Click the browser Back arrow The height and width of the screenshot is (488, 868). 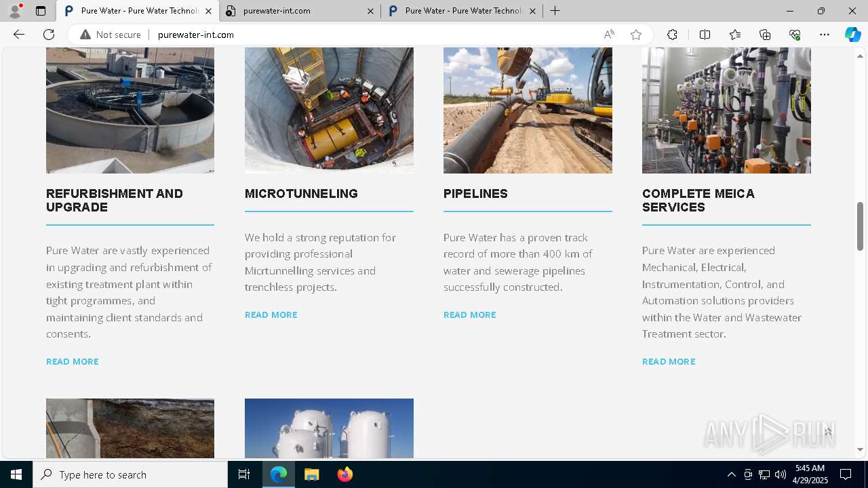click(x=19, y=35)
